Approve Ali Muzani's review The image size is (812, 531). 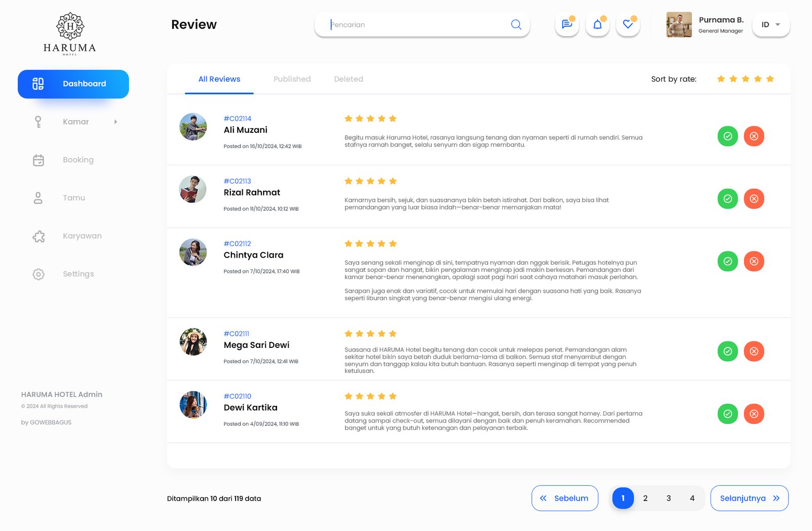727,136
